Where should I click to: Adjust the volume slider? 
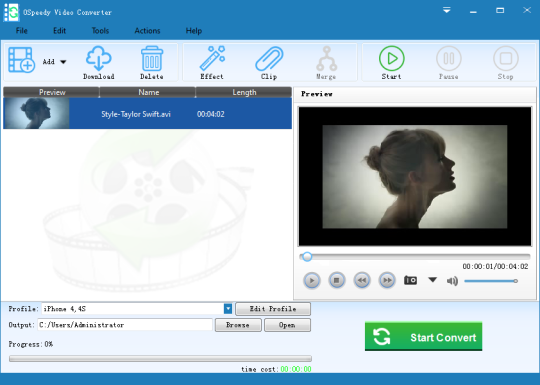tap(491, 281)
